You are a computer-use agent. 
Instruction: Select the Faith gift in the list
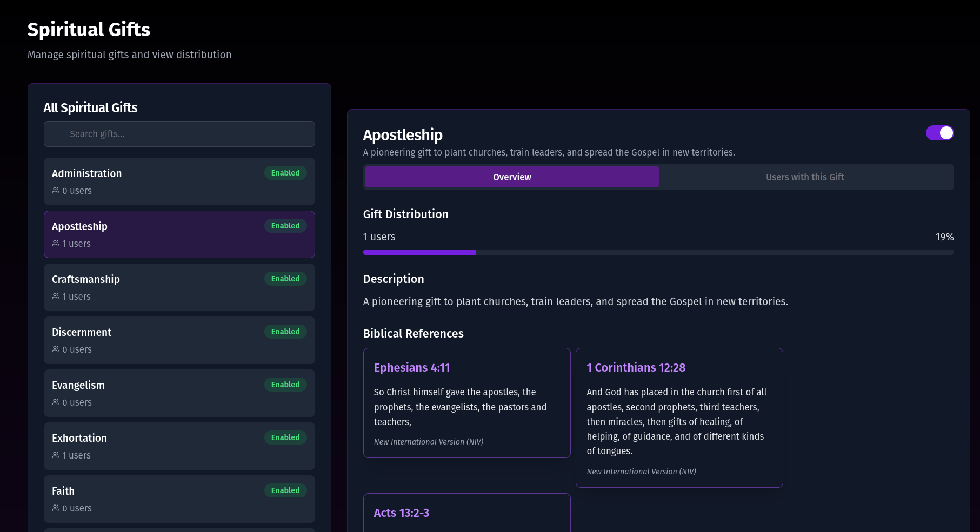(179, 499)
